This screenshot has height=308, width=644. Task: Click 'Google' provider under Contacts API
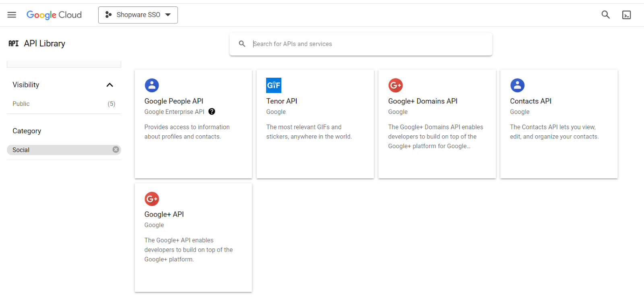pyautogui.click(x=520, y=112)
